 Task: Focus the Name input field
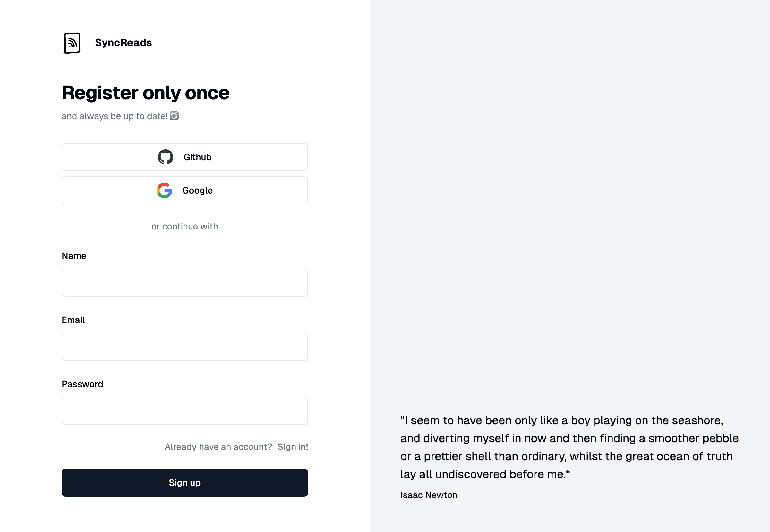coord(184,283)
